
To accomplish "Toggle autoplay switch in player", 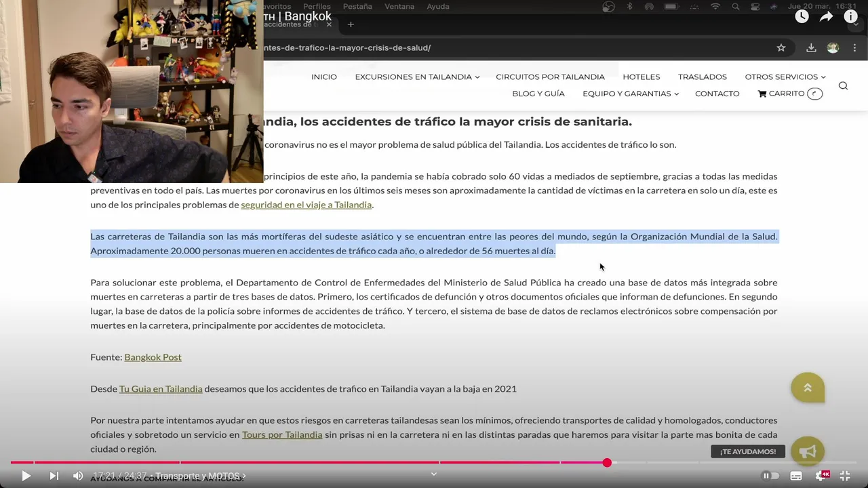I will (x=771, y=476).
